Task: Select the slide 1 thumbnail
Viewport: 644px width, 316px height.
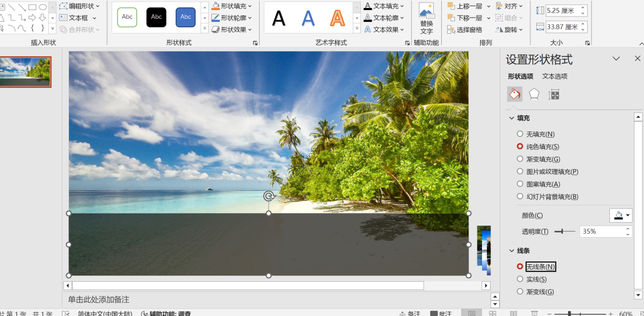Action: pyautogui.click(x=25, y=72)
